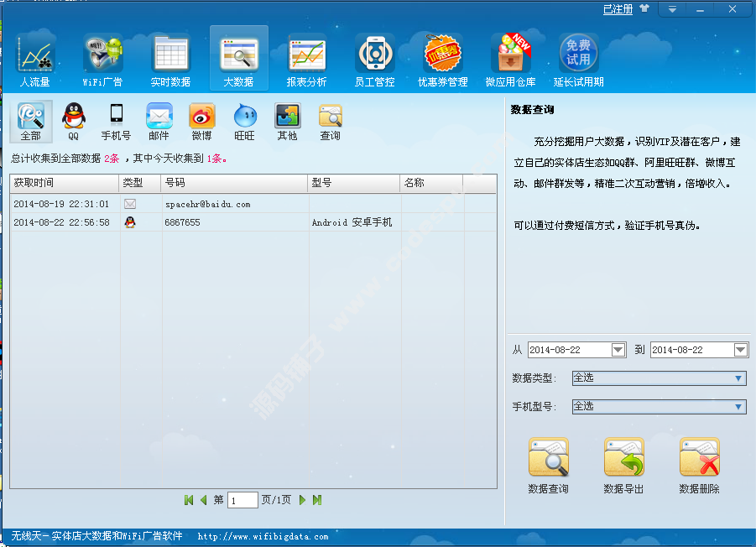The image size is (756, 547).
Task: Expand the end date dropdown
Action: 741,350
